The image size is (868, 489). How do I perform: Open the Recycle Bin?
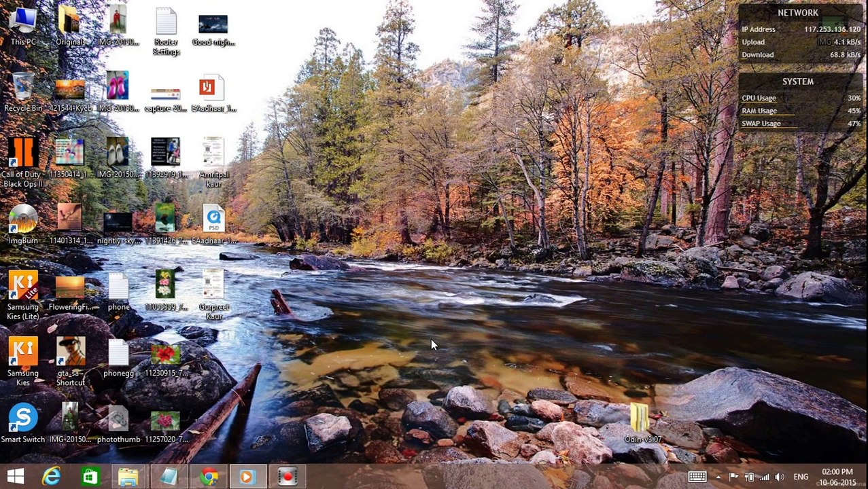(23, 92)
